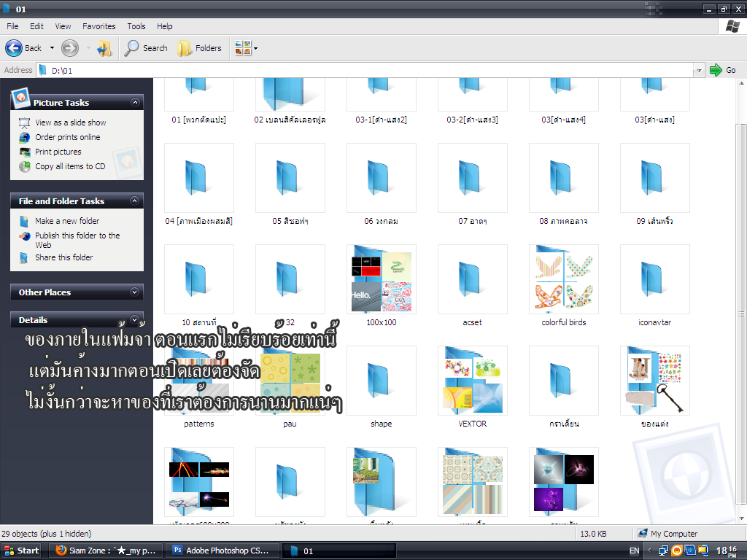The width and height of the screenshot is (747, 560).
Task: Select the 09 folder icon
Action: (655, 178)
